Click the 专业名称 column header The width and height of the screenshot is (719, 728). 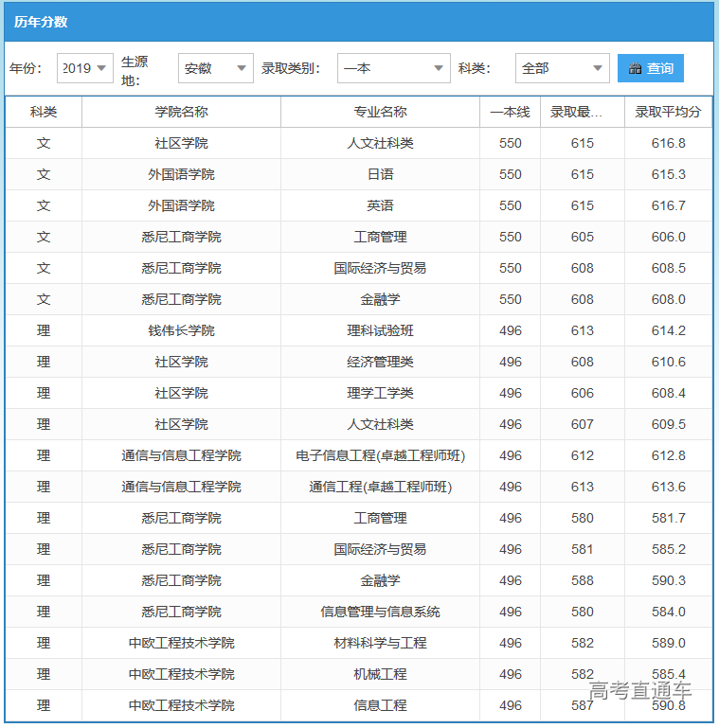380,112
